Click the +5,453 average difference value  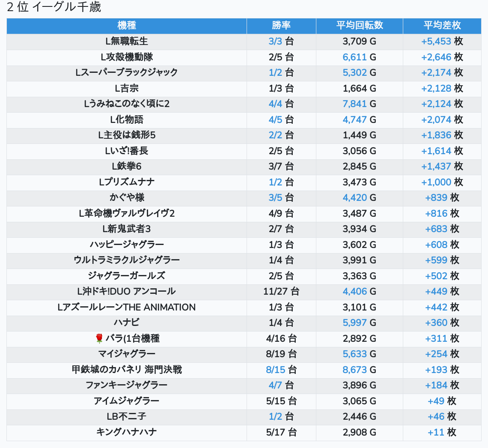tap(436, 42)
